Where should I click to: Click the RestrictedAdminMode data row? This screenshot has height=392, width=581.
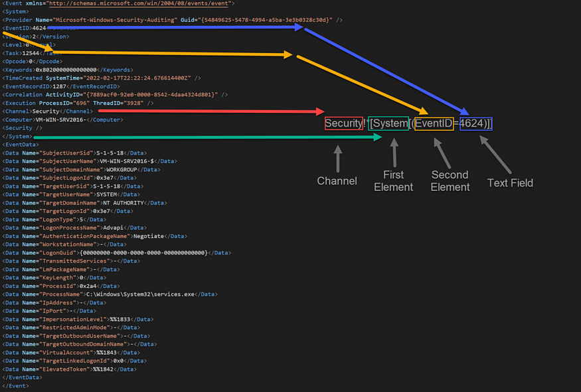[71, 328]
